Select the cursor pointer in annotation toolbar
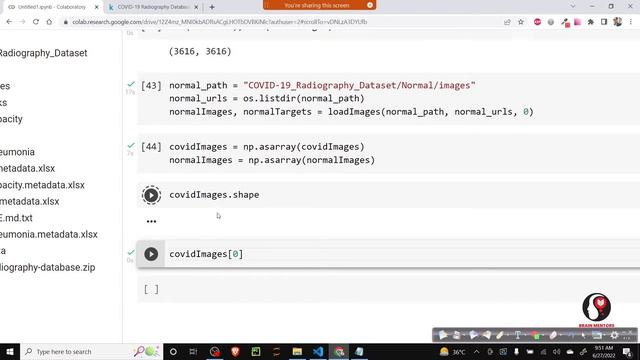The image size is (640, 360). click(584, 335)
